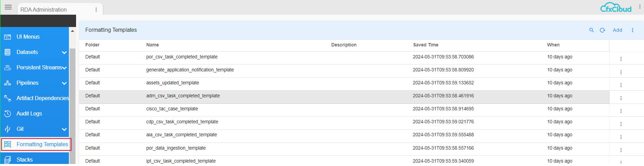
Task: Open the UI Menus sidebar item
Action: (x=28, y=37)
